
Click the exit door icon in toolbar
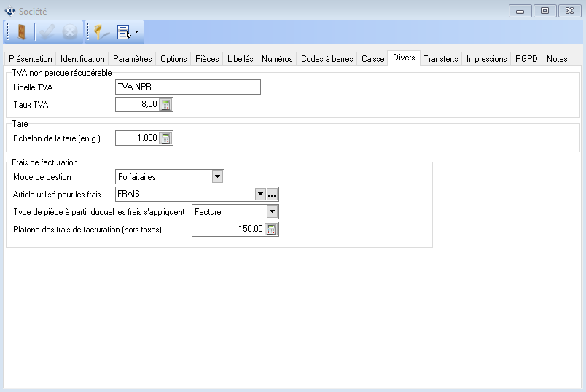pos(19,32)
